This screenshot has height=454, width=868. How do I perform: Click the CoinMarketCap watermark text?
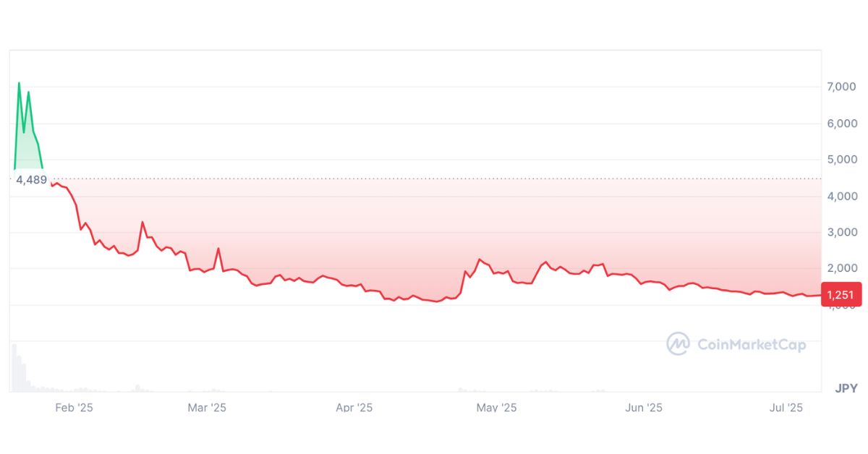pos(752,344)
